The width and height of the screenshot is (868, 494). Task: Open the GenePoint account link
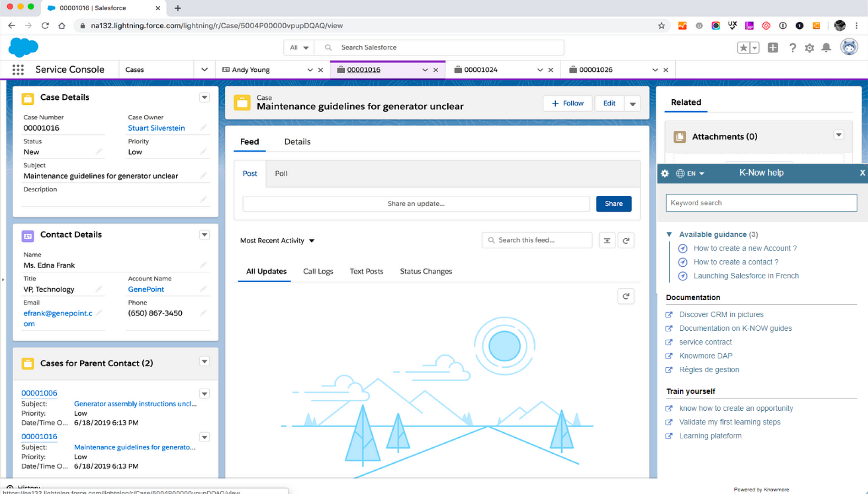(x=146, y=289)
